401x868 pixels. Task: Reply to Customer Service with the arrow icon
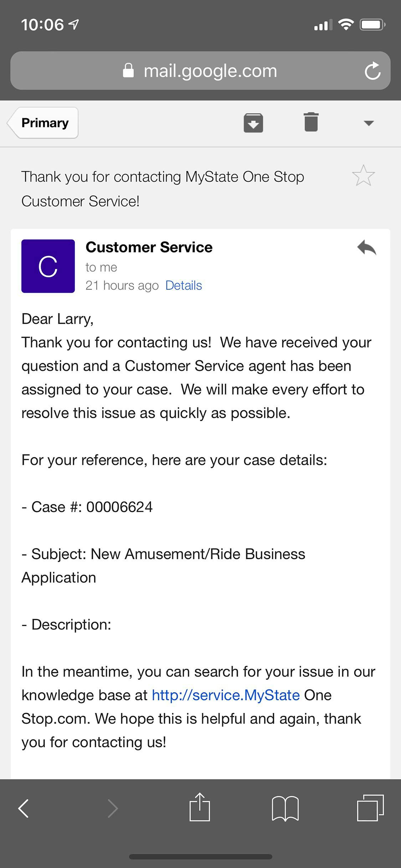[x=367, y=248]
